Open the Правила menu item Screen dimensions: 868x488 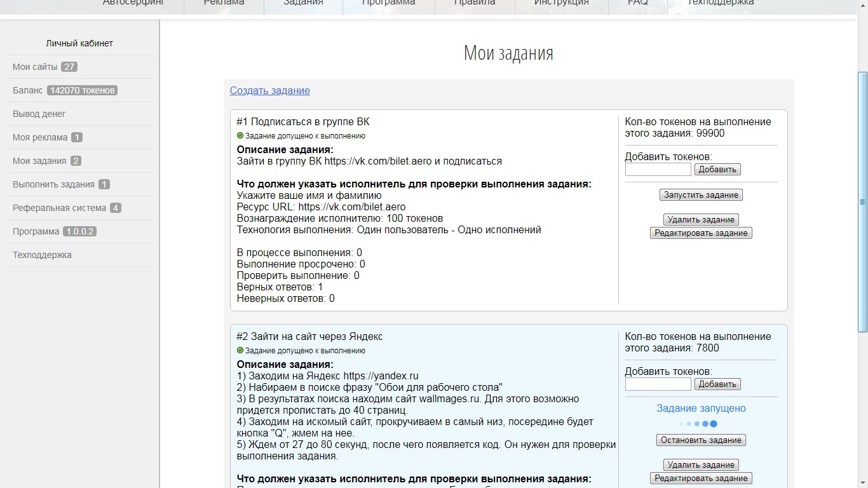[x=475, y=3]
